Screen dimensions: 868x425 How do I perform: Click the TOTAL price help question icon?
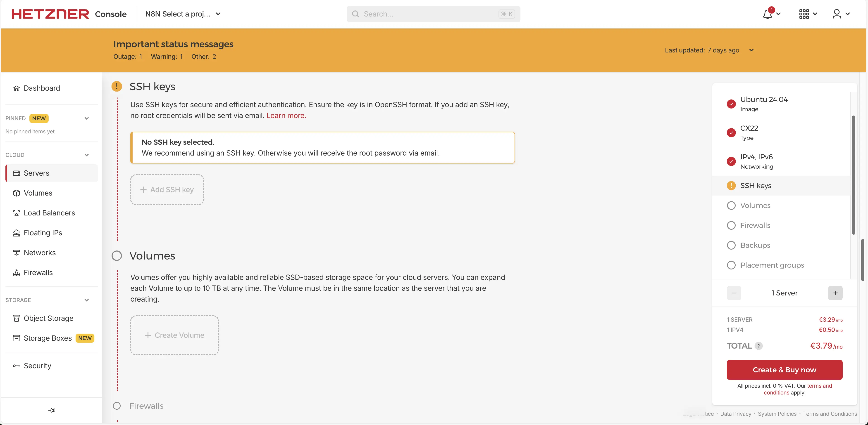click(x=758, y=346)
